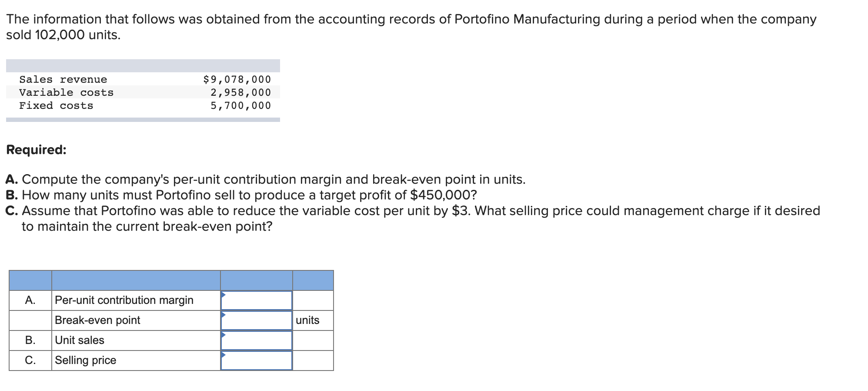Open dropdown marker on Per-unit contribution margin cell
Screen dimensions: 868x391
(223, 295)
